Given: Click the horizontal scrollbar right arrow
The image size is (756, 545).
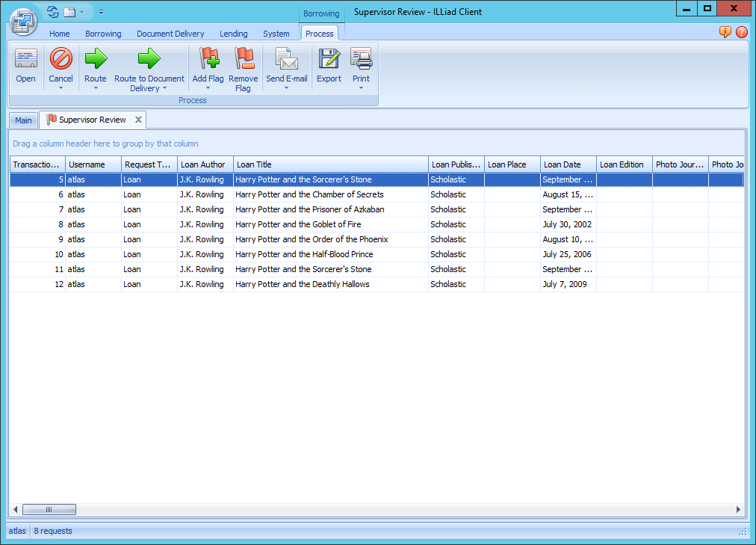Looking at the screenshot, I should (x=738, y=510).
